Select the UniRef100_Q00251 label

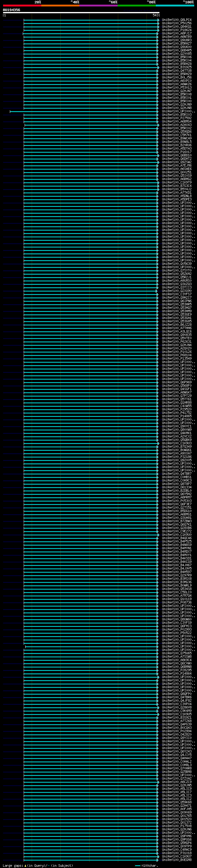coord(176,172)
